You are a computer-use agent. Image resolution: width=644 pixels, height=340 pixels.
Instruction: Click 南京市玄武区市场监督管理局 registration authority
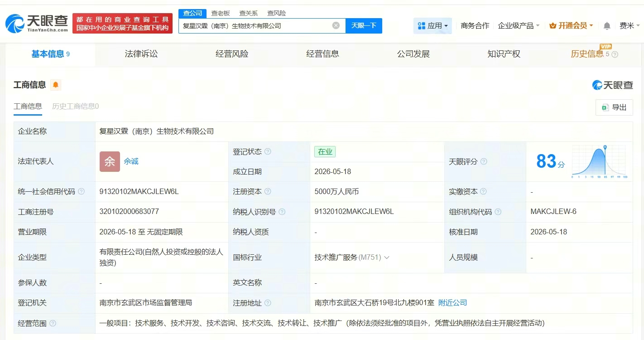coord(146,303)
